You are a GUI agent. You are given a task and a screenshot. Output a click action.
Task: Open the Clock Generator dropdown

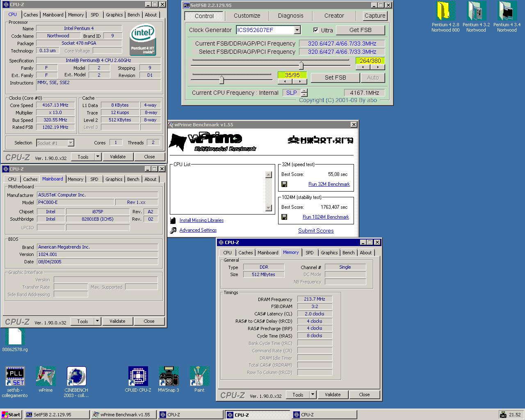point(297,30)
